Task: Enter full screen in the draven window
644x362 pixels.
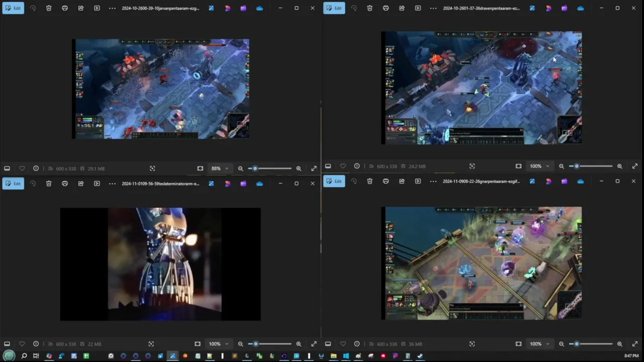Action: (635, 166)
